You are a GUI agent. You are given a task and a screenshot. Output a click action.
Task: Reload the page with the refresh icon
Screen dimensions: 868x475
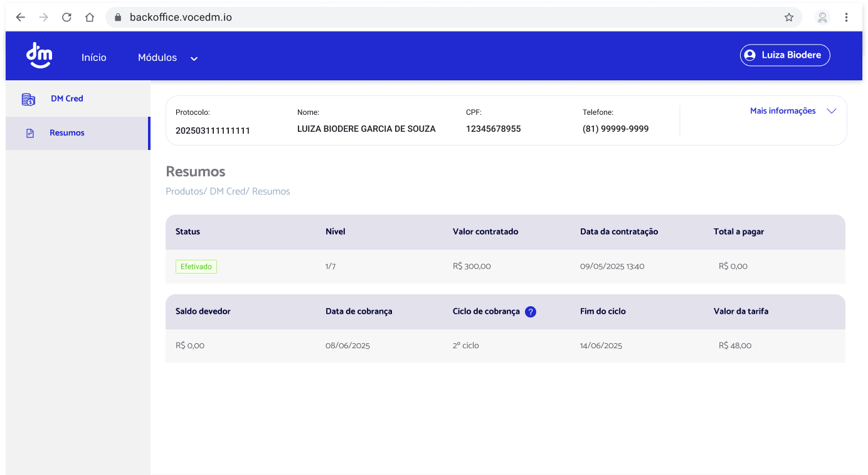66,17
